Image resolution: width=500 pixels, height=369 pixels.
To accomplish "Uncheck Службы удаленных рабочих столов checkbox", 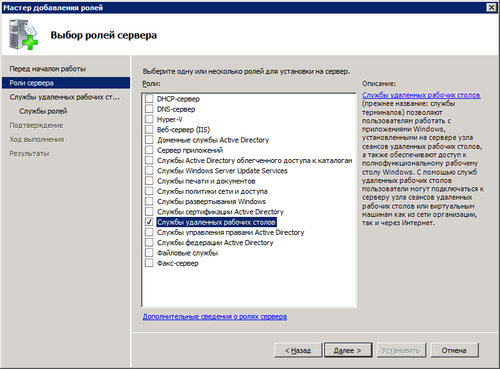I will pyautogui.click(x=149, y=222).
